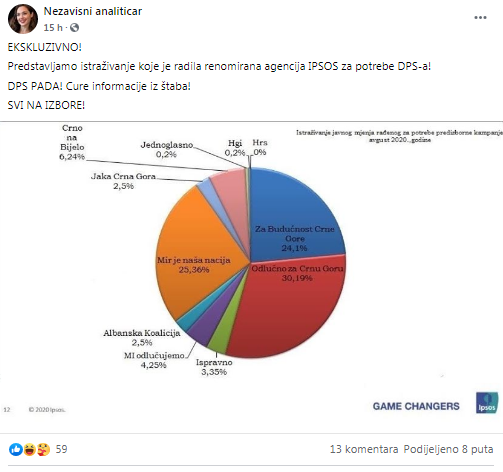Click the globe public audience icon
Viewport: 503px width, 472px height.
(75, 27)
